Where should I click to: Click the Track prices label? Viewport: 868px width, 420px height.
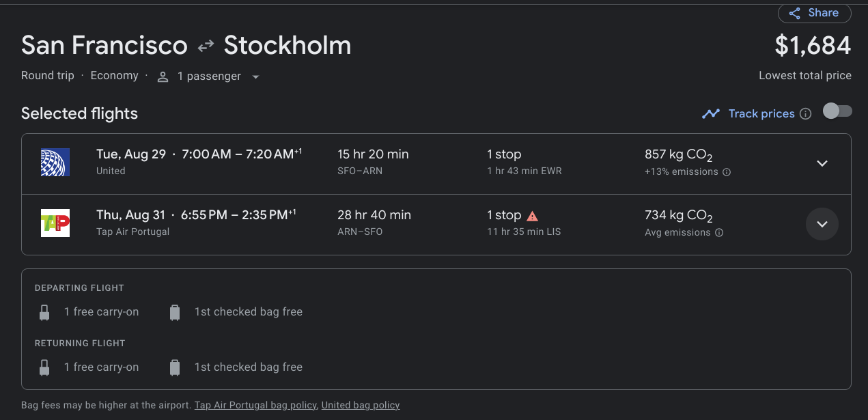click(x=761, y=114)
